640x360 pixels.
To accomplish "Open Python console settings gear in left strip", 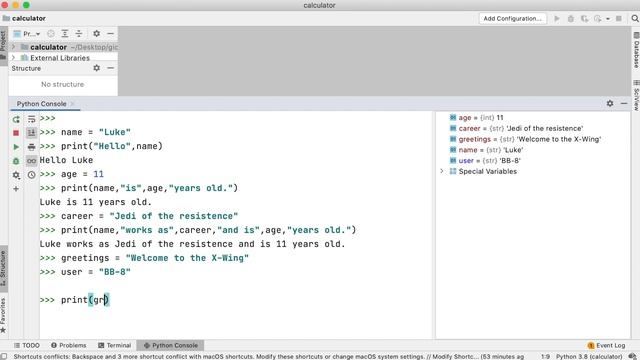I will 16,175.
